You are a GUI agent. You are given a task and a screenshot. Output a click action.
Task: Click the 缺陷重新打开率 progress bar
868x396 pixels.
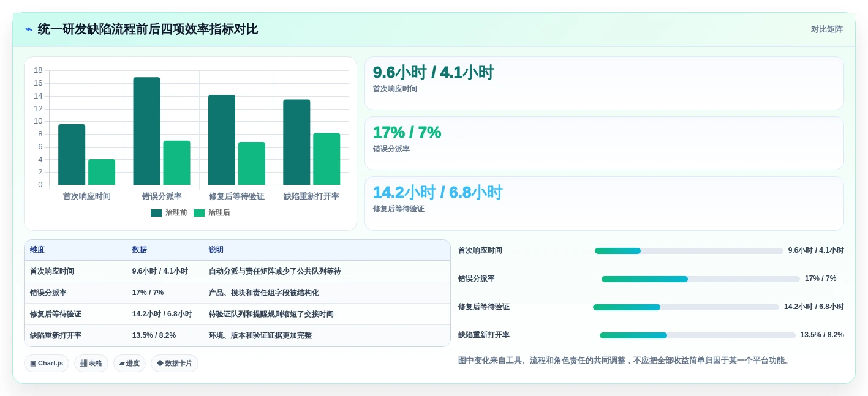tap(698, 335)
